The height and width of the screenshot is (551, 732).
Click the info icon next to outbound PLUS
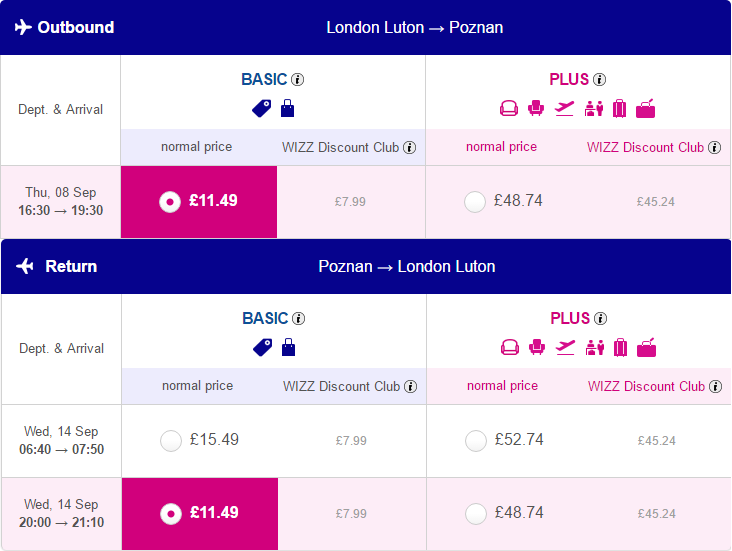click(599, 80)
